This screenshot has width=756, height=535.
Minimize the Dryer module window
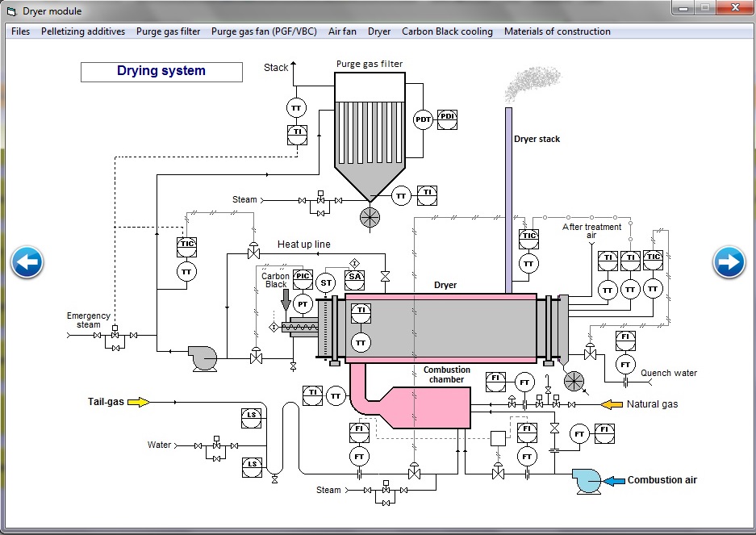click(x=683, y=8)
